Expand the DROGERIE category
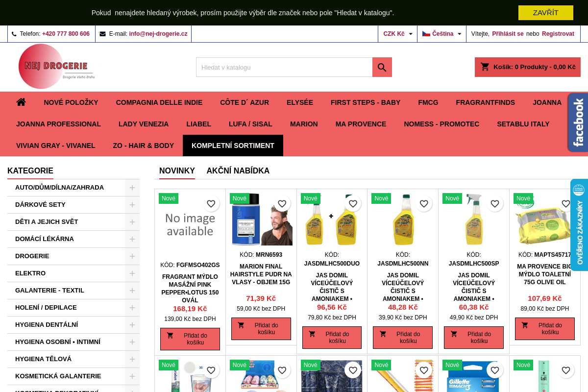 (x=132, y=256)
